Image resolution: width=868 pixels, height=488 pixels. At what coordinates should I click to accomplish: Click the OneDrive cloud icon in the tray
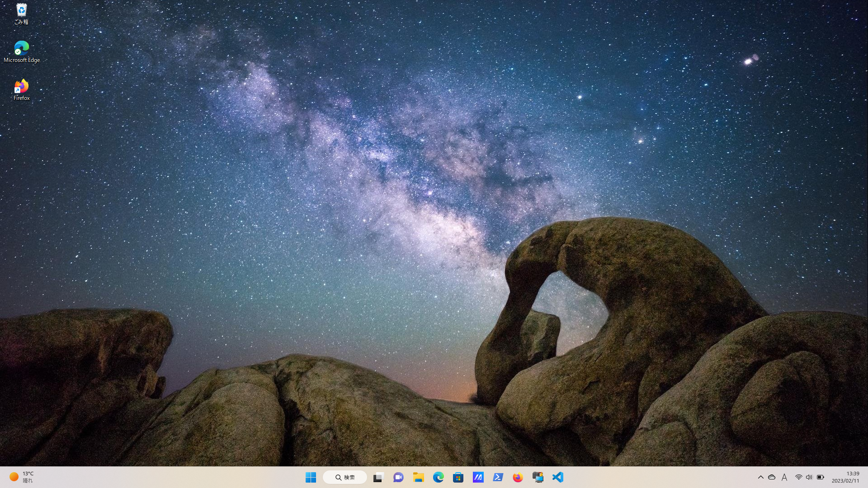tap(772, 477)
